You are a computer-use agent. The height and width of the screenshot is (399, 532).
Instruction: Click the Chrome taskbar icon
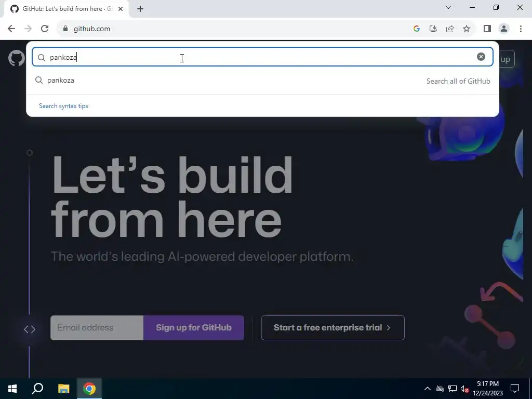pos(89,389)
